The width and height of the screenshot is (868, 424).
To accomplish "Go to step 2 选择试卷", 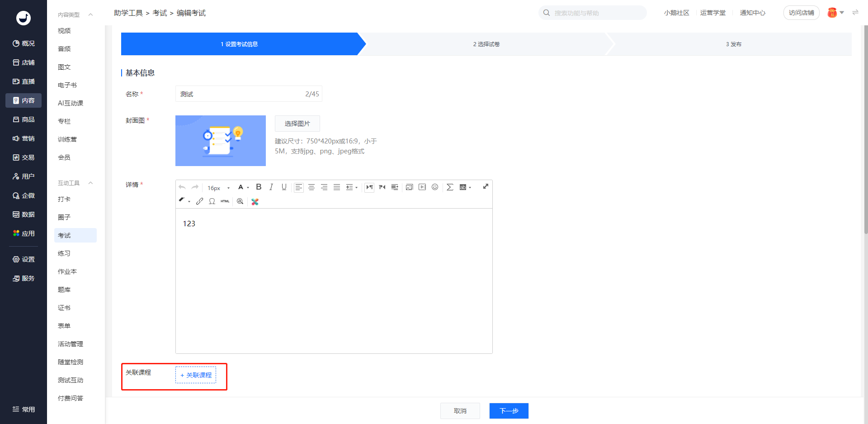I will click(x=486, y=44).
